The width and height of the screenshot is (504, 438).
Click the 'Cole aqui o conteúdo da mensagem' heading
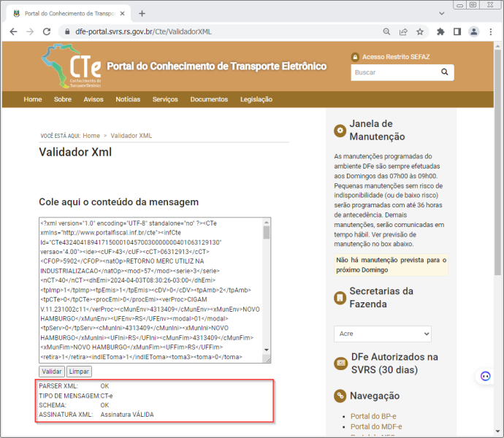click(118, 201)
